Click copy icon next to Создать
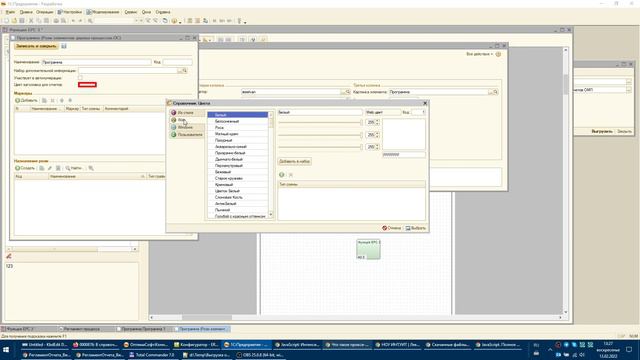This screenshot has height=360, width=640. point(42,168)
